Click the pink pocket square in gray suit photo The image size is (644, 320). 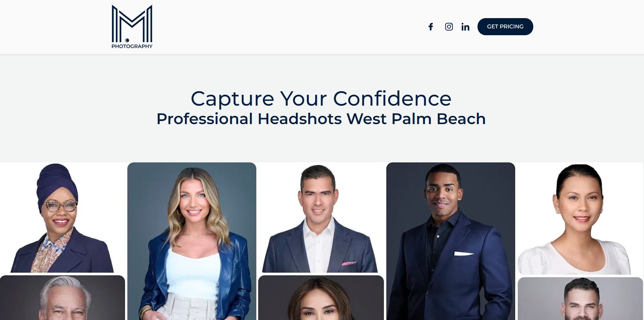click(x=349, y=263)
